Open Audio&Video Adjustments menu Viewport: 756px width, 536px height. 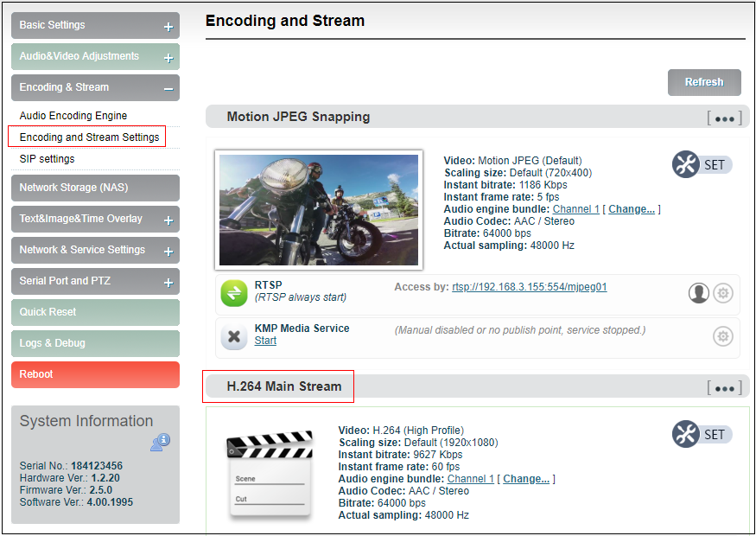click(95, 56)
